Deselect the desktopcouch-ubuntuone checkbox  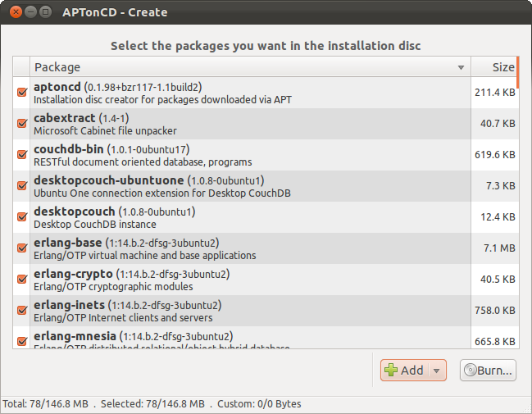(22, 185)
